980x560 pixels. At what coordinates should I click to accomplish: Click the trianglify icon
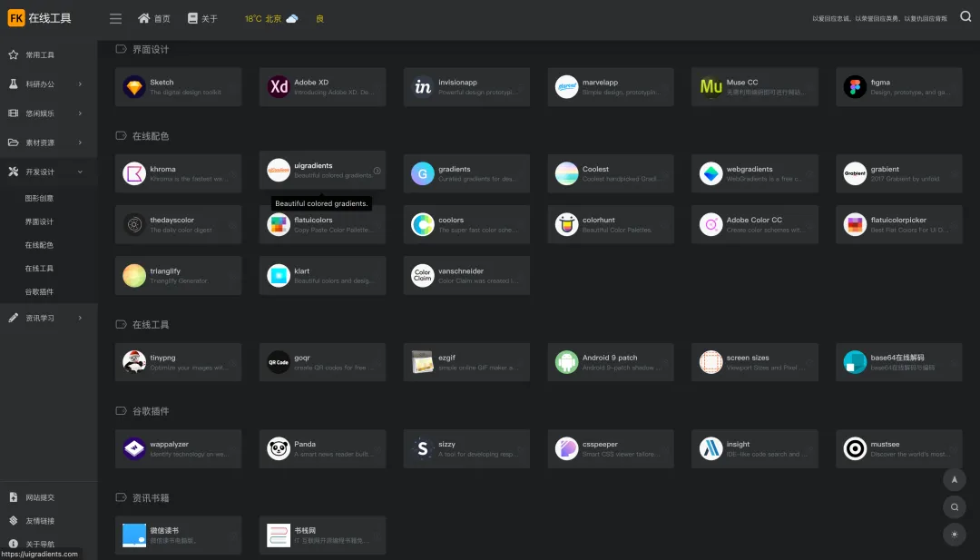[134, 276]
